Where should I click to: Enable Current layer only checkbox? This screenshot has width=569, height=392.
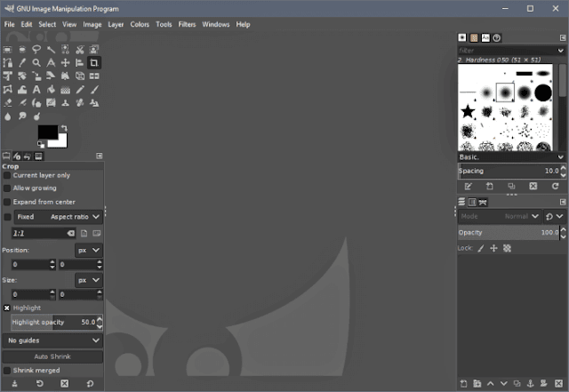(7, 175)
